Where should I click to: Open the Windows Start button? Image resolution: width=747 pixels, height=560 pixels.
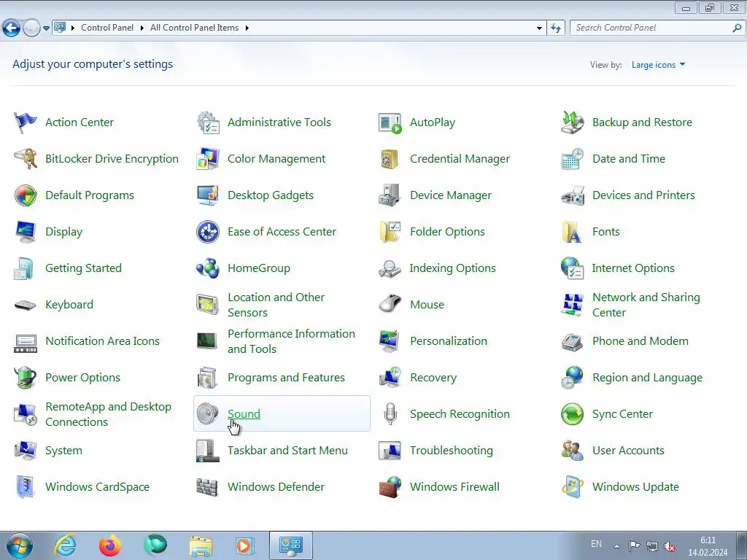point(20,545)
